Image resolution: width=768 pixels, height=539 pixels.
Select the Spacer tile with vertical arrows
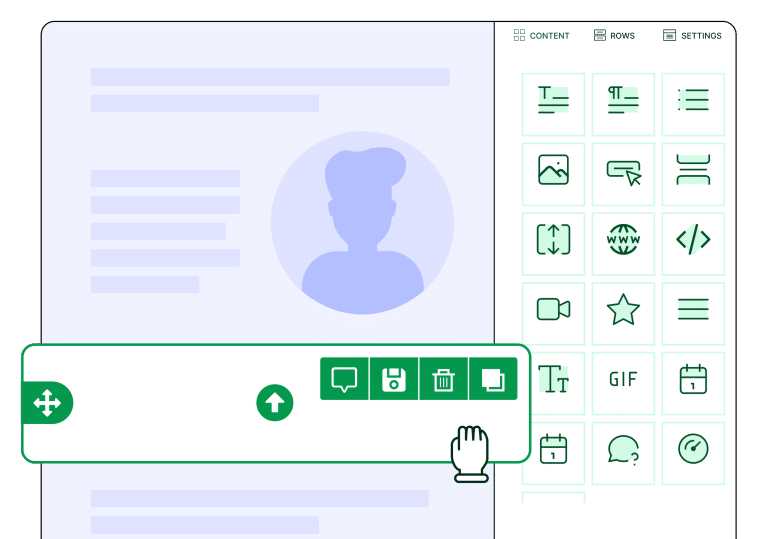click(x=553, y=240)
